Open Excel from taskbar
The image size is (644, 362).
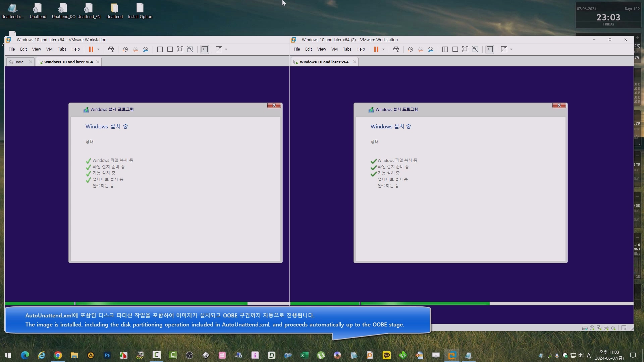coord(305,355)
